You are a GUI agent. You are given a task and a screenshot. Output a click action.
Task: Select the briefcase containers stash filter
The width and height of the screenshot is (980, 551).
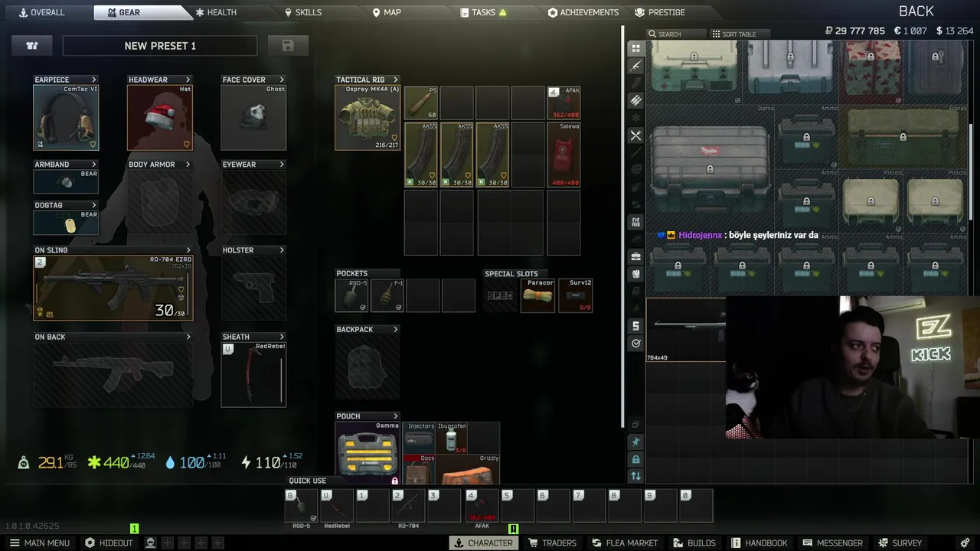click(635, 256)
